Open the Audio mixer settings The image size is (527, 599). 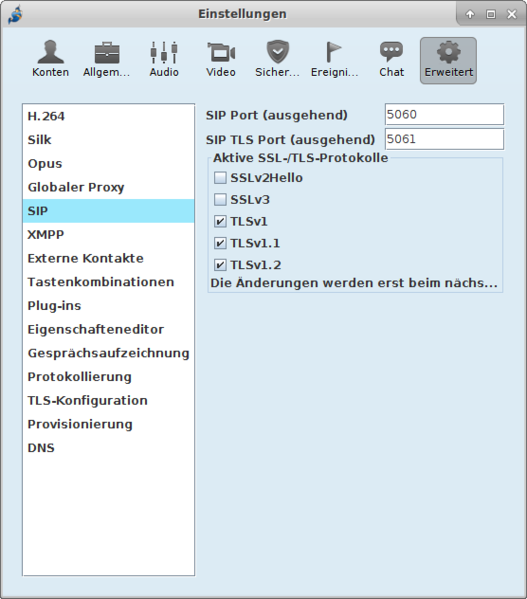click(164, 60)
